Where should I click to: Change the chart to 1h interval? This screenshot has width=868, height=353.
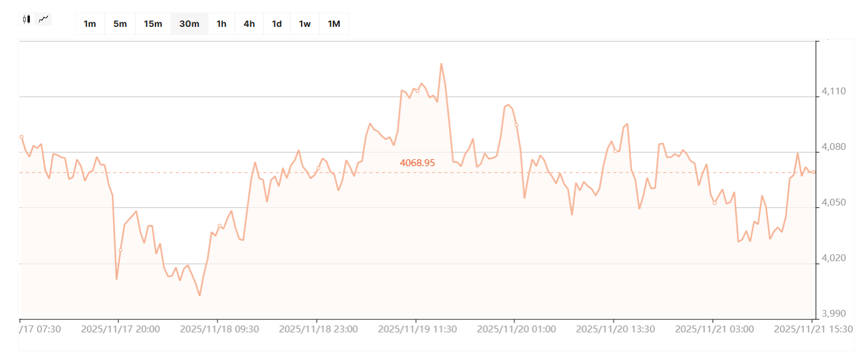pos(221,24)
